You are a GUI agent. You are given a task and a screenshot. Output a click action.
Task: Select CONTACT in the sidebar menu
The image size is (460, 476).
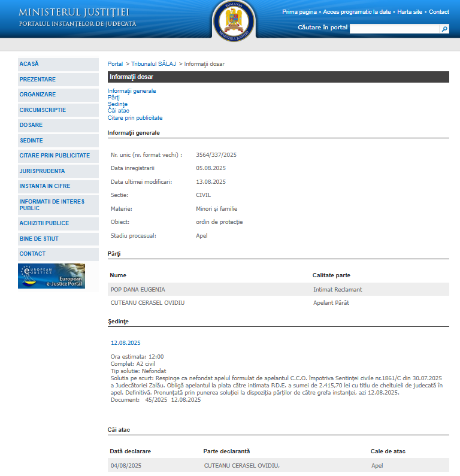[x=58, y=254]
